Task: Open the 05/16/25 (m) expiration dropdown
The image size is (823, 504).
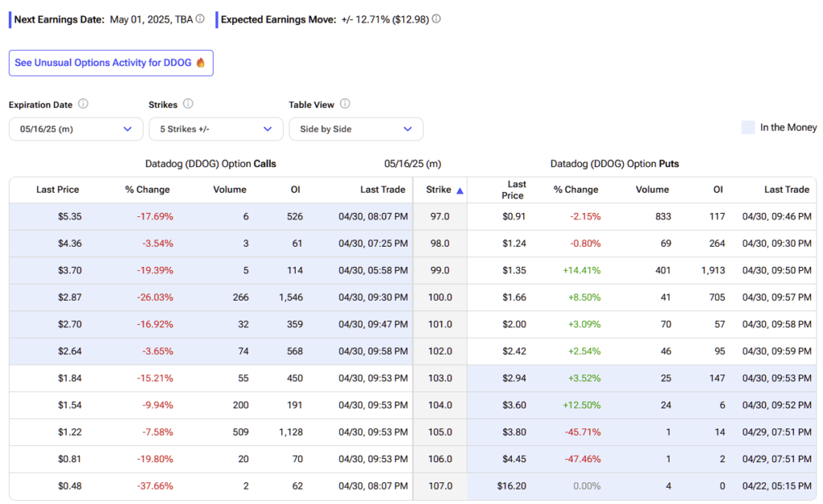Action: coord(76,129)
